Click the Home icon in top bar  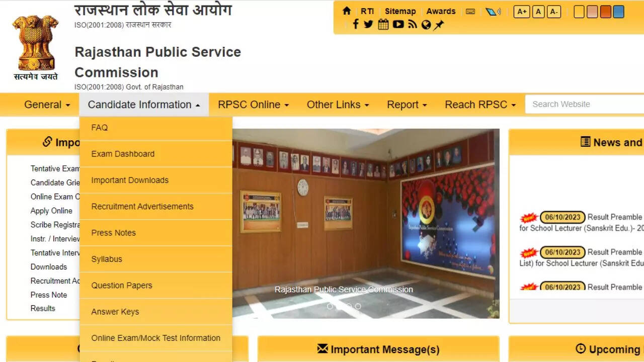346,11
